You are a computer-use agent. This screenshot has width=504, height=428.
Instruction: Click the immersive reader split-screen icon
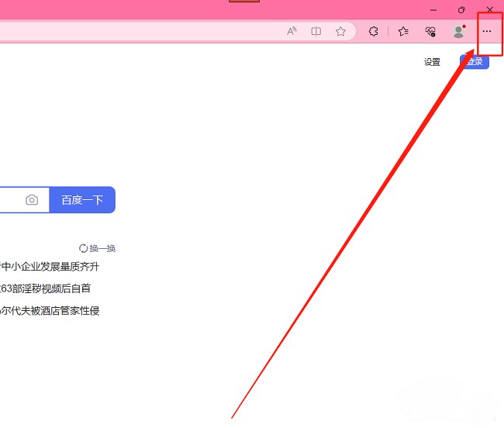(x=316, y=31)
